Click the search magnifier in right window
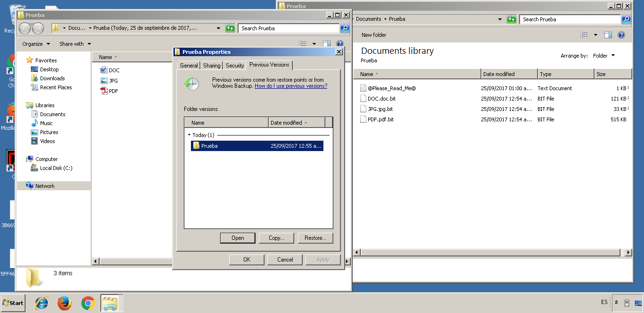The image size is (644, 313). pyautogui.click(x=626, y=19)
